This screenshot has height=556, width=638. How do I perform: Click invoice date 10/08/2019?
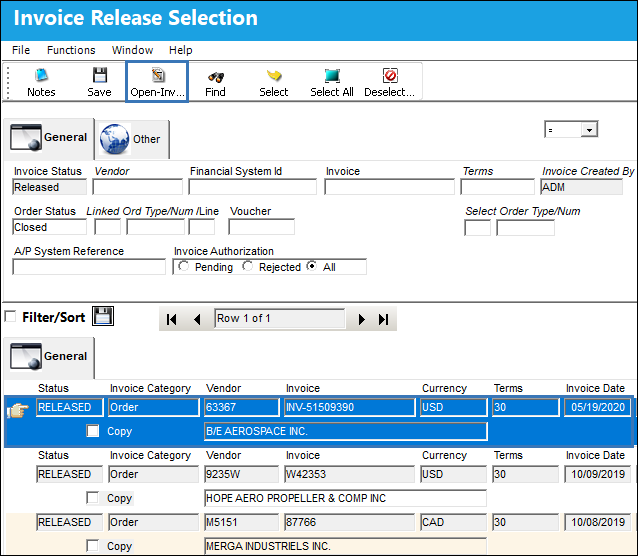[x=597, y=522]
